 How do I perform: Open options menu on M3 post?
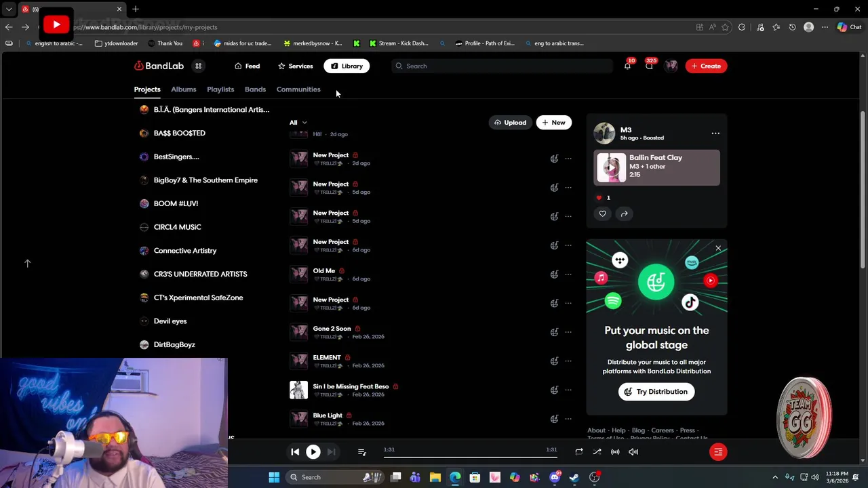(715, 134)
